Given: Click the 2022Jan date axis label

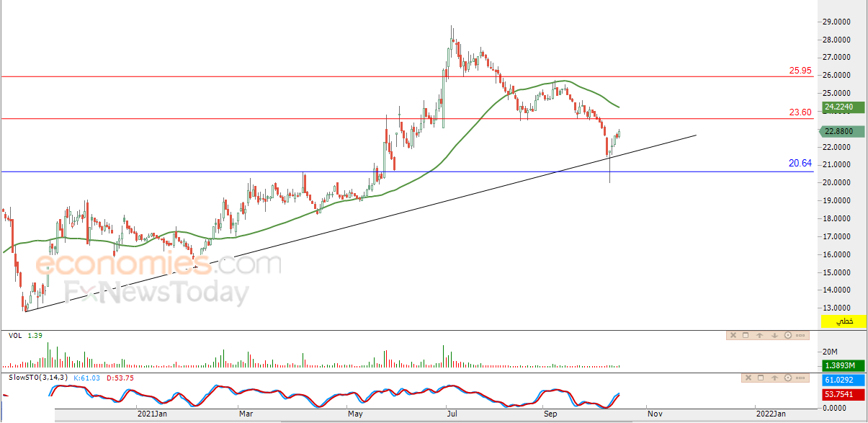Looking at the screenshot, I should click(x=771, y=414).
